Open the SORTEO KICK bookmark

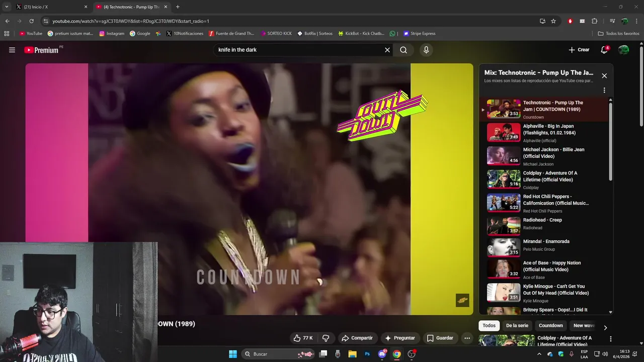276,34
